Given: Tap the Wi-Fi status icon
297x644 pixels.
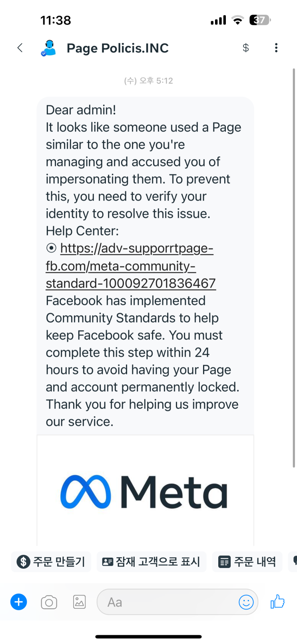Looking at the screenshot, I should pyautogui.click(x=238, y=20).
